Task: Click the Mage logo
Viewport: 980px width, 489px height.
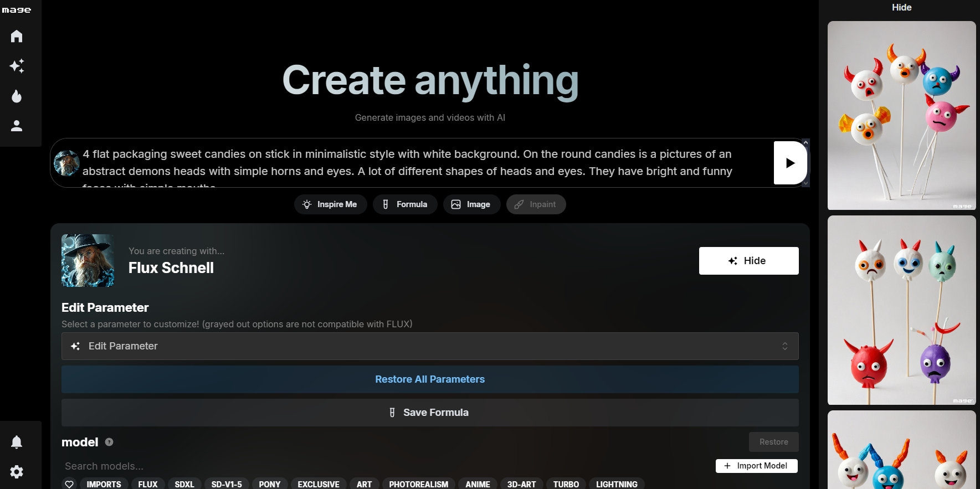Action: 17,10
